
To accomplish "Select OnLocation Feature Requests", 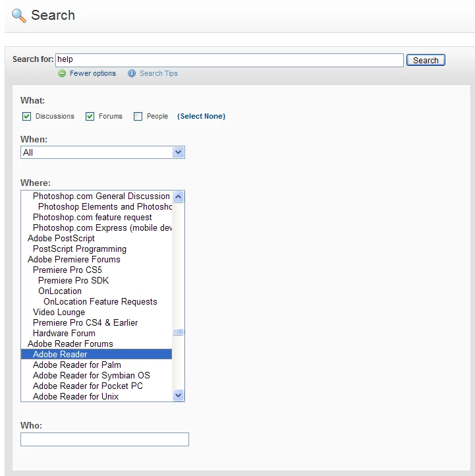I will tap(96, 302).
